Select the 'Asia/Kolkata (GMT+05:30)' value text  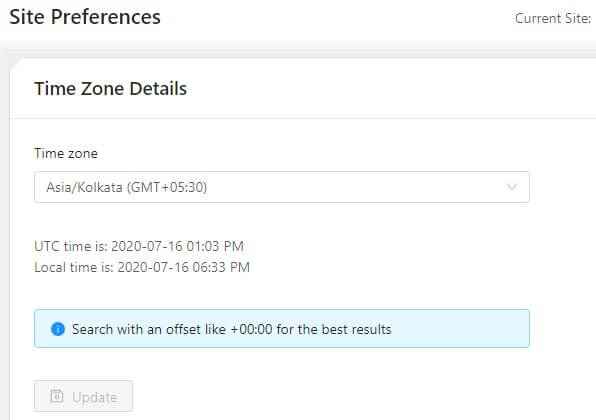click(127, 187)
